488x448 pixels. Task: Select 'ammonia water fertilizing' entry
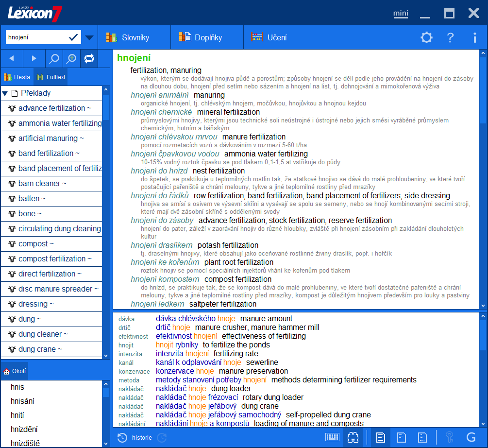click(51, 123)
